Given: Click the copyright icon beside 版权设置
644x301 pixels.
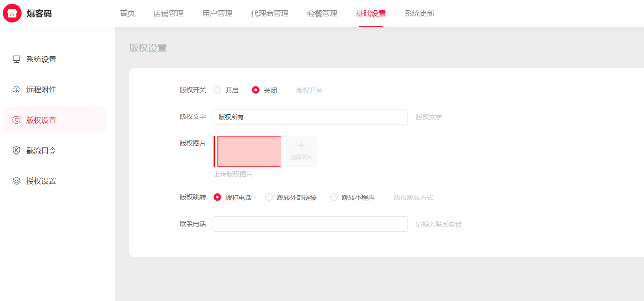Looking at the screenshot, I should 16,120.
